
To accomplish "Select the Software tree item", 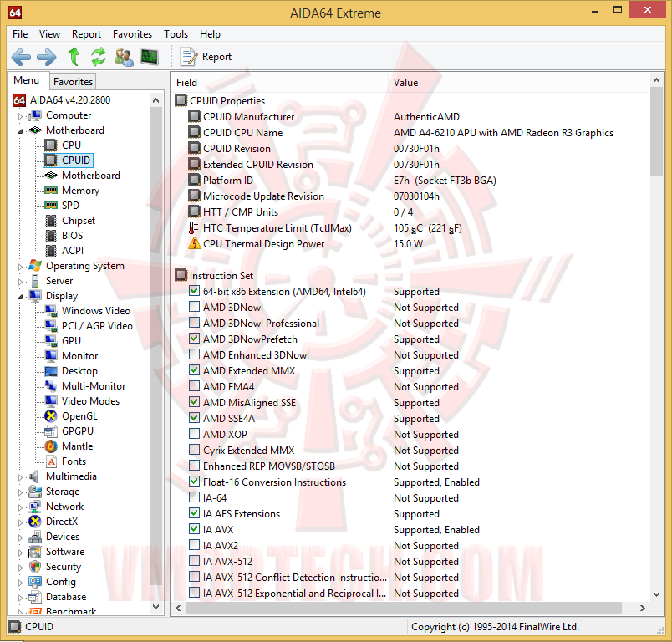I will pos(65,552).
